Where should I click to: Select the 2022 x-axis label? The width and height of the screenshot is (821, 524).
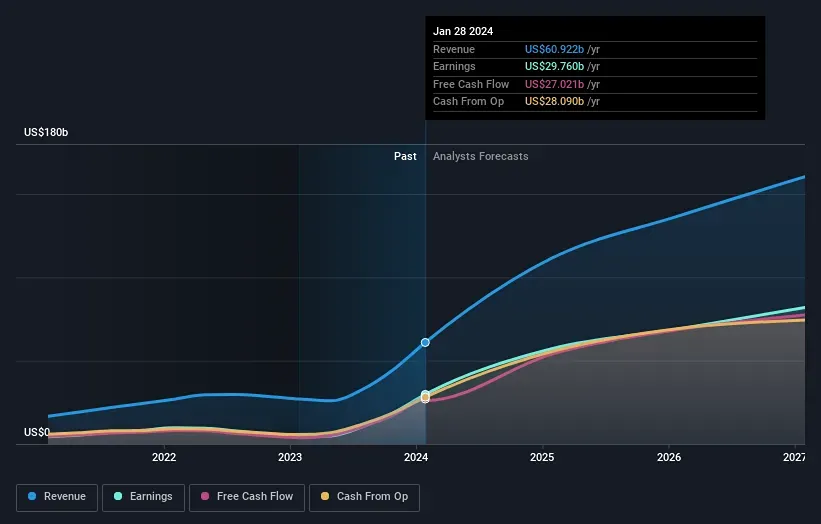pyautogui.click(x=164, y=458)
